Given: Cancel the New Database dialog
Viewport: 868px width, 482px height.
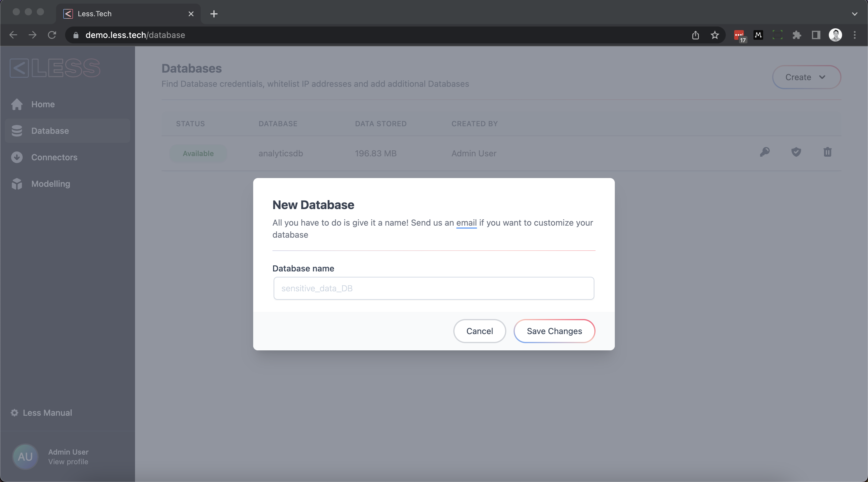Looking at the screenshot, I should [x=479, y=331].
